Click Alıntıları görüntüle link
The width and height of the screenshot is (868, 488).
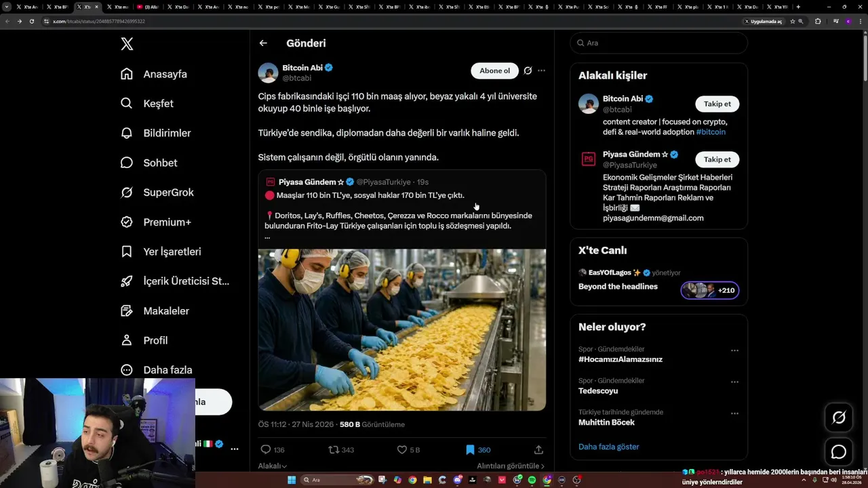511,466
